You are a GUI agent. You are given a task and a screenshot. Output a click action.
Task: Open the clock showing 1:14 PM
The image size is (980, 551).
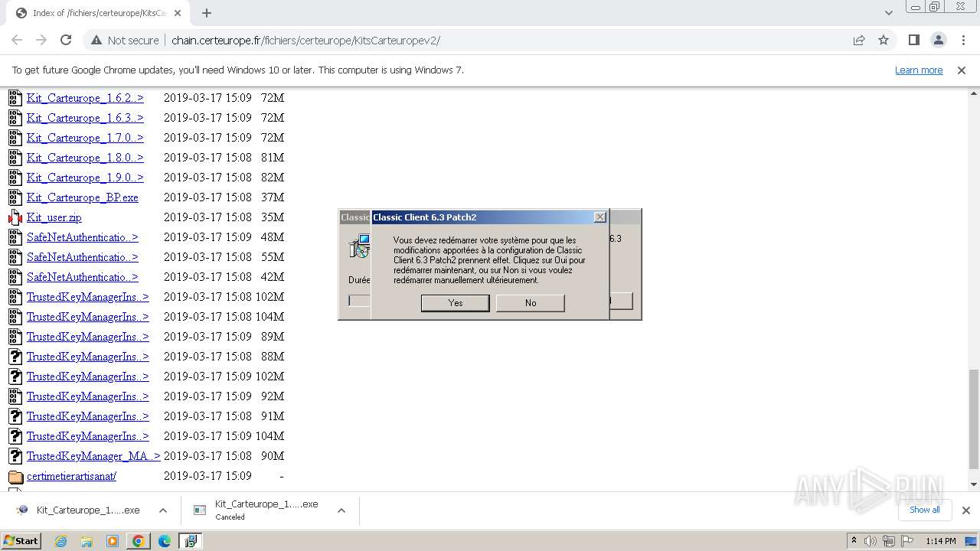[940, 541]
